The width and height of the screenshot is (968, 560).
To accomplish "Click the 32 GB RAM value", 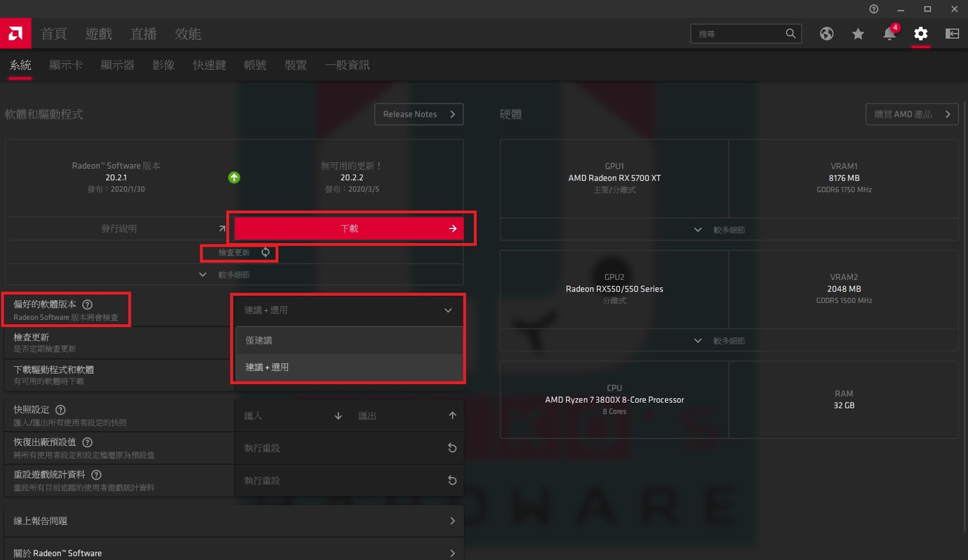I will coord(844,405).
